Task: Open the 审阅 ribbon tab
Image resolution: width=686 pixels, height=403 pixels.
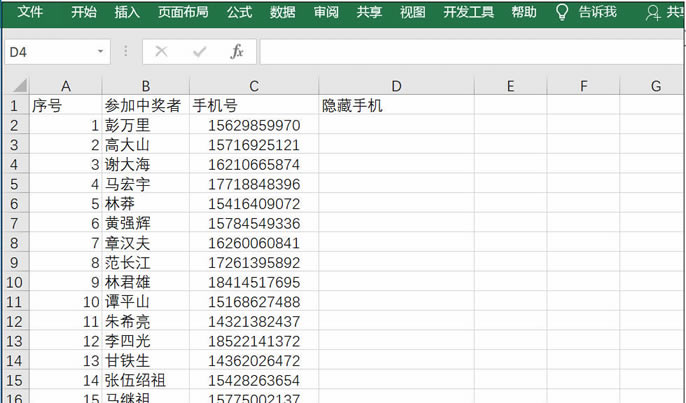Action: pyautogui.click(x=326, y=12)
